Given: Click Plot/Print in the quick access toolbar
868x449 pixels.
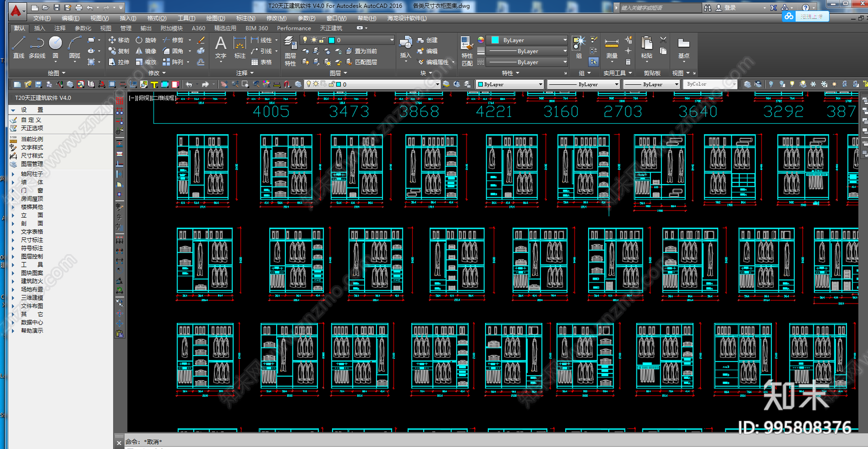Looking at the screenshot, I should [x=79, y=8].
